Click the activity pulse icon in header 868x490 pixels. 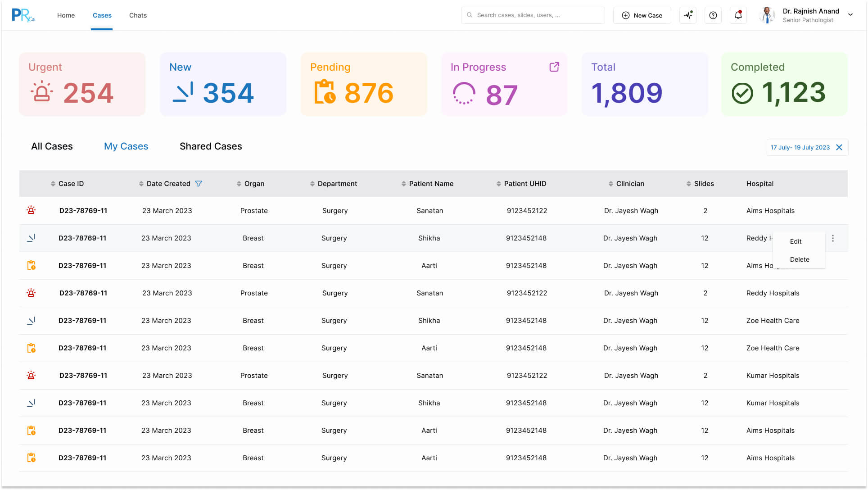point(688,15)
